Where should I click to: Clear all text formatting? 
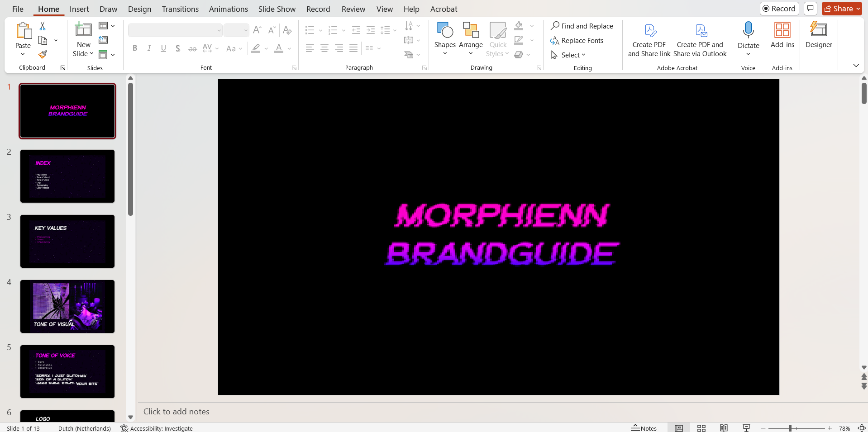click(x=287, y=30)
